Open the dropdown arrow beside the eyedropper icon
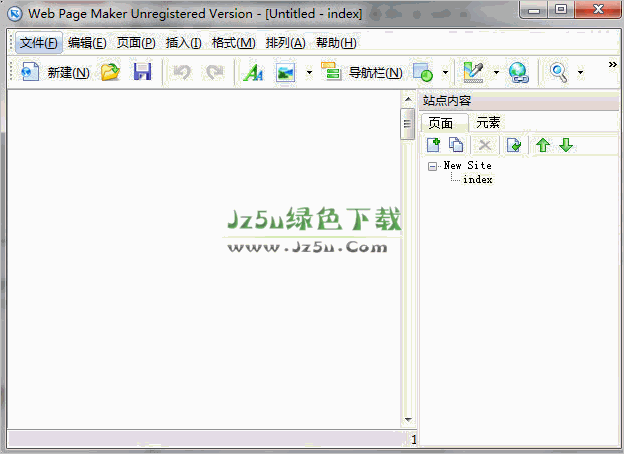 click(x=496, y=72)
